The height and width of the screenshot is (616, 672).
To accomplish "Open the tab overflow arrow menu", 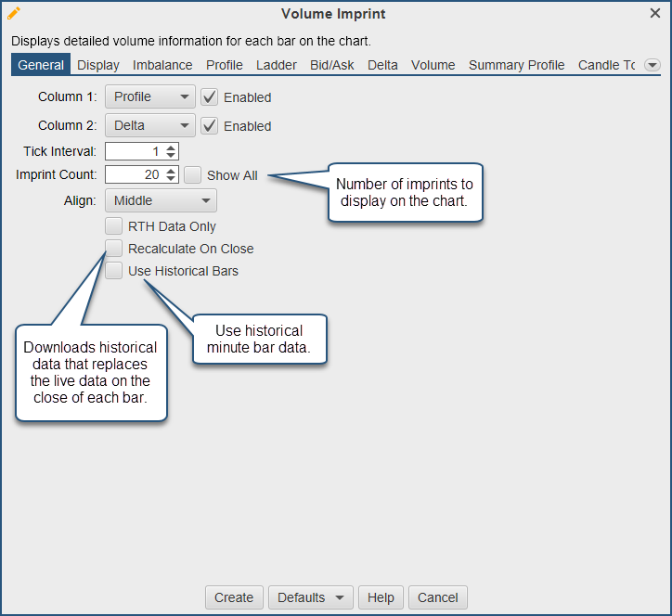I will (653, 65).
